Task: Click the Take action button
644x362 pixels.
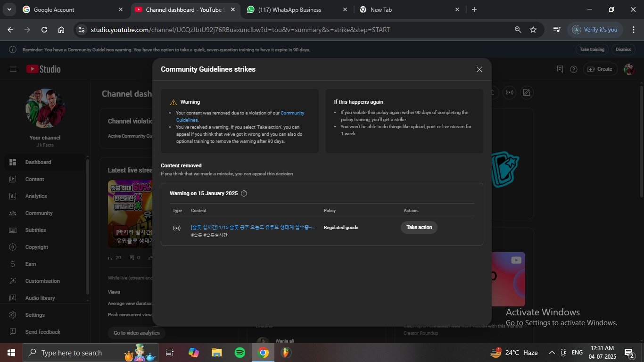Action: (419, 227)
